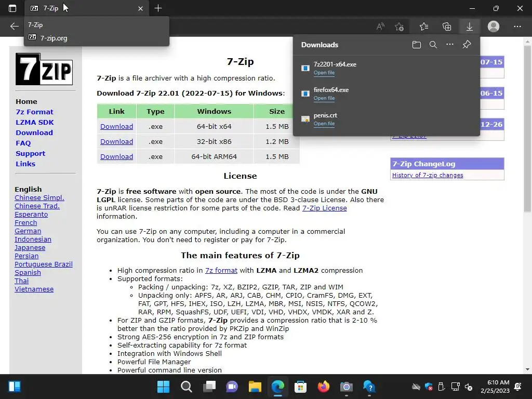Click the scrollbar down arrow
The height and width of the screenshot is (399, 532).
coord(527,369)
